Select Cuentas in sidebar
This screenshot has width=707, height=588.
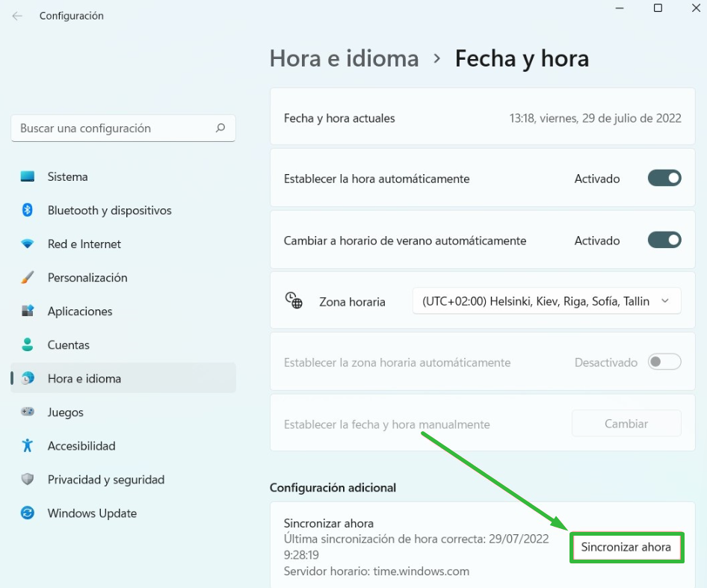tap(123, 344)
